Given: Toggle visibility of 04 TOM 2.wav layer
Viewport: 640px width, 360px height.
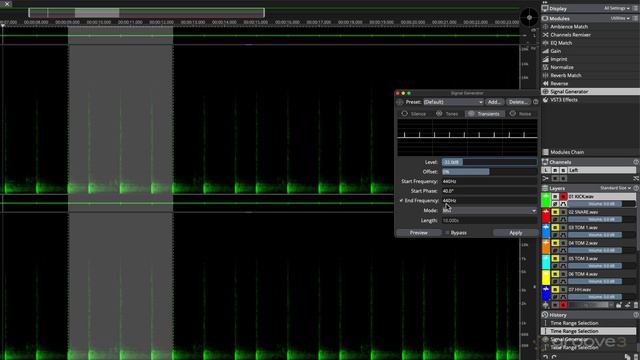Looking at the screenshot, I should pos(555,243).
